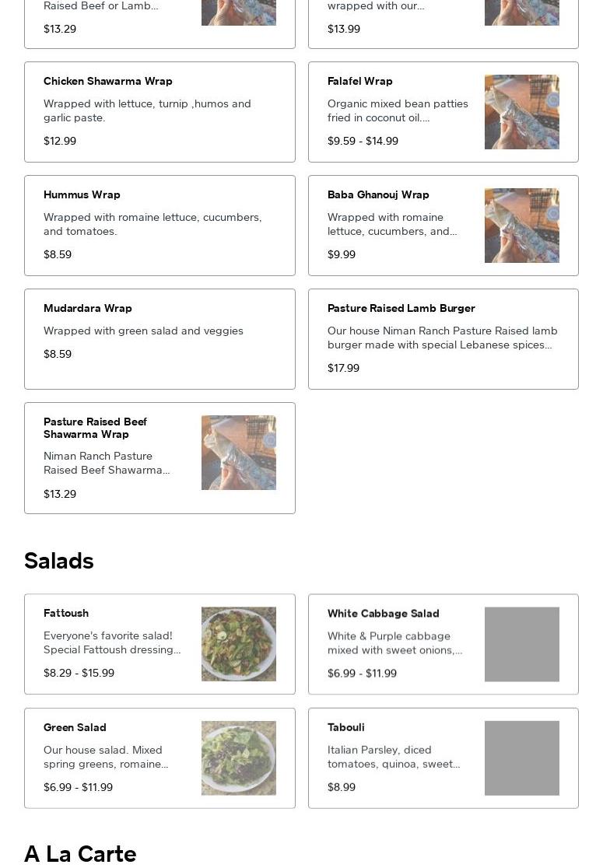Open White Cabbage Salad item title
Viewport: 603px width, 868px height.
point(383,613)
